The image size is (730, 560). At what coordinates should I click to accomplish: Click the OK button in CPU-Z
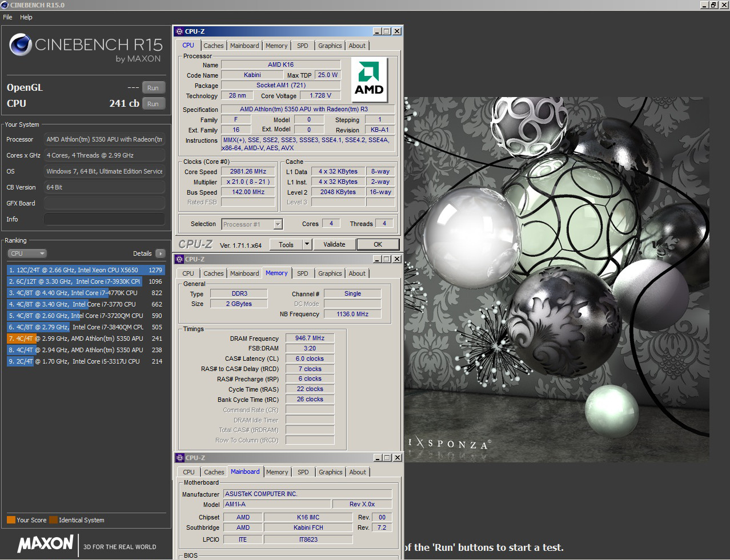click(378, 244)
